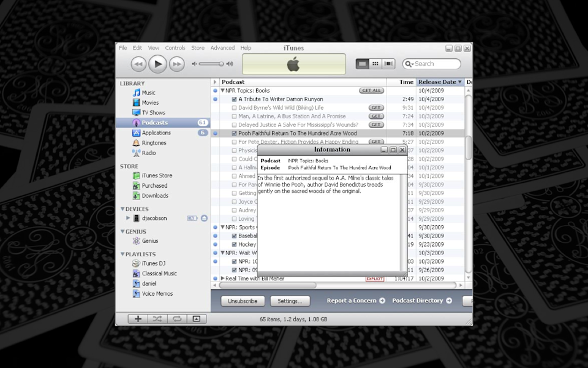This screenshot has height=368, width=588.
Task: Open the View menu
Action: pos(153,48)
